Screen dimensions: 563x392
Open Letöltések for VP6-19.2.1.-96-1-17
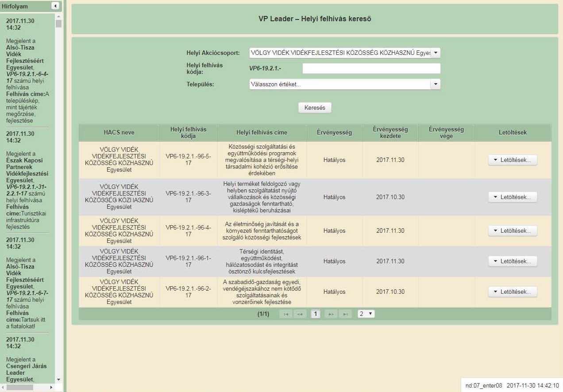click(x=513, y=261)
